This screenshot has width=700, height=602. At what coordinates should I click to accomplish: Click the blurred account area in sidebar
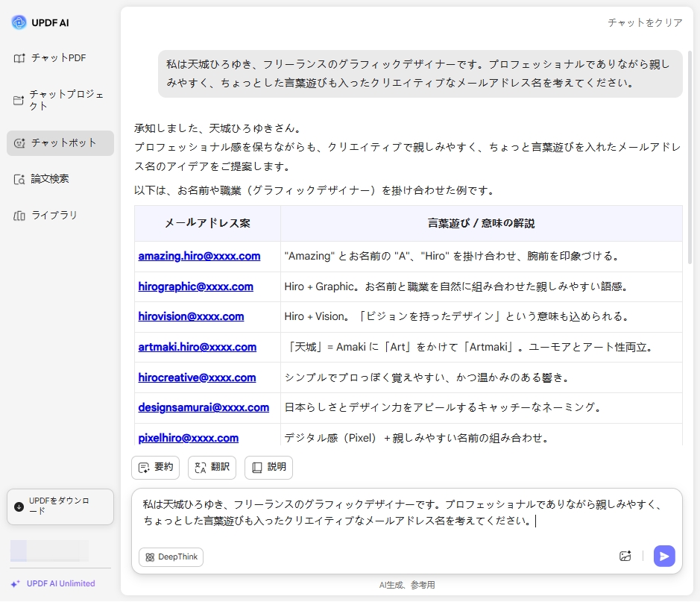coord(49,551)
